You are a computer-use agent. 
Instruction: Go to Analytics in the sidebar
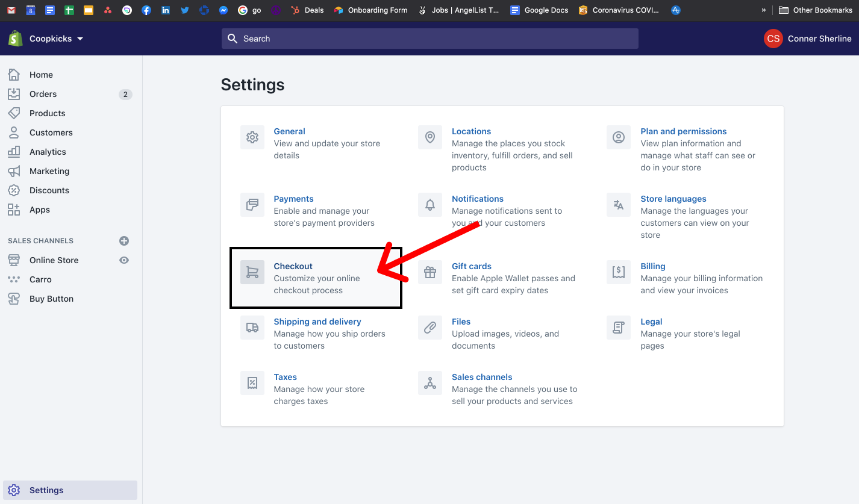(48, 152)
